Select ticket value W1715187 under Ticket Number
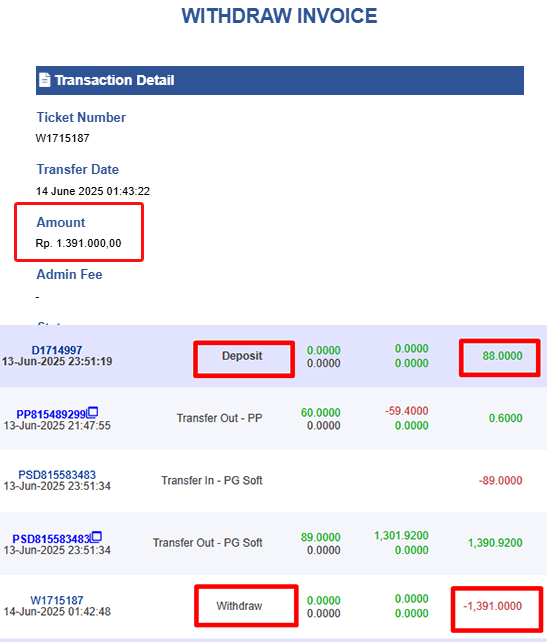Viewport: 547px width, 642px height. tap(63, 138)
